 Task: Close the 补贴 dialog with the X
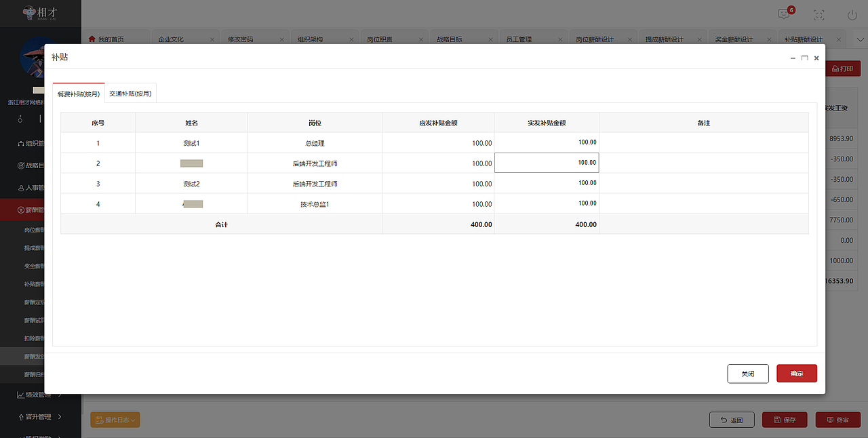(816, 58)
